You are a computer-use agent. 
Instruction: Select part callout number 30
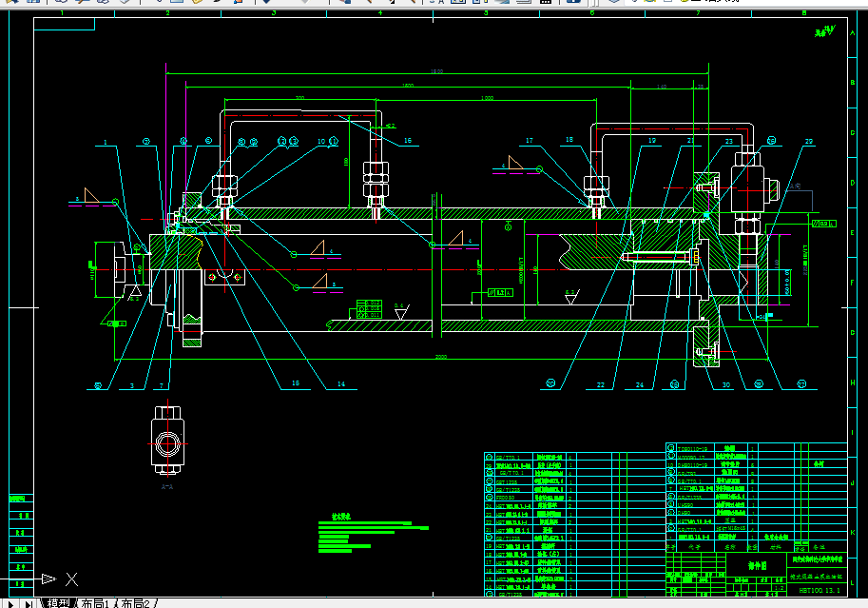(x=725, y=384)
